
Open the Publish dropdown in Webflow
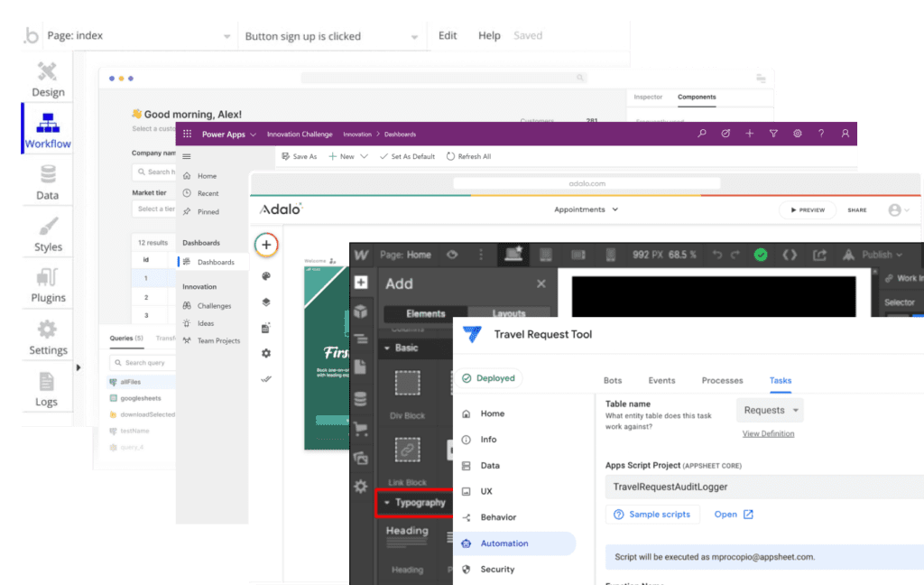point(882,255)
